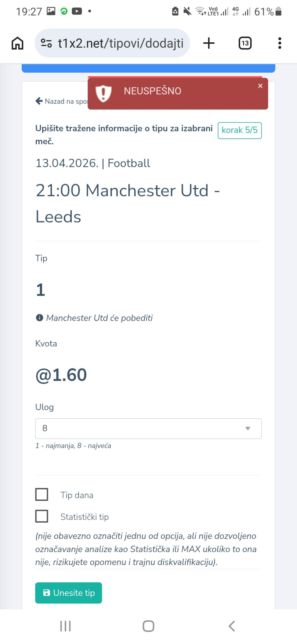The image size is (297, 644).
Task: Click the Ulog dropdown arrow
Action: 247,429
